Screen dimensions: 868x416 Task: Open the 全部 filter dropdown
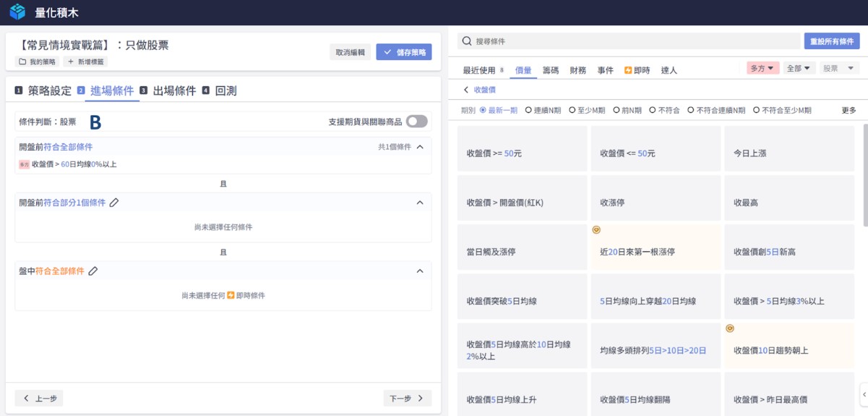click(x=799, y=69)
